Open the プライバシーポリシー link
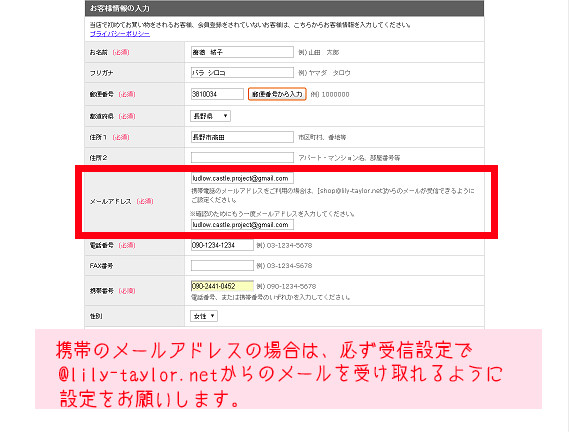Screen dimensions: 569x432 coord(120,34)
